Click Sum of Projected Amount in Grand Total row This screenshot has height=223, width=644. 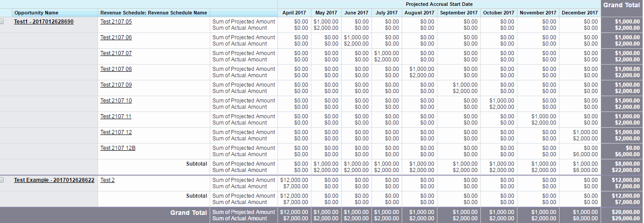tap(244, 212)
